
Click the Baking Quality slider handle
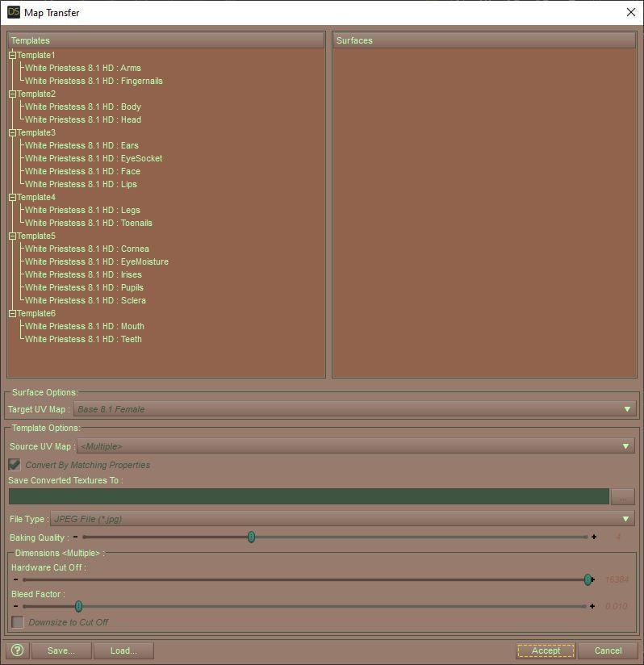(x=252, y=537)
